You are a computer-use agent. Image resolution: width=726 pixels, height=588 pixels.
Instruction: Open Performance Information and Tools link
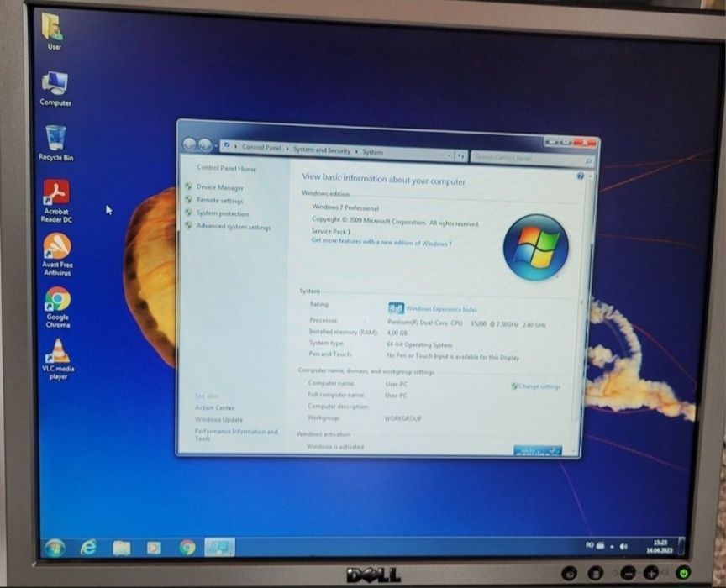[x=235, y=434]
